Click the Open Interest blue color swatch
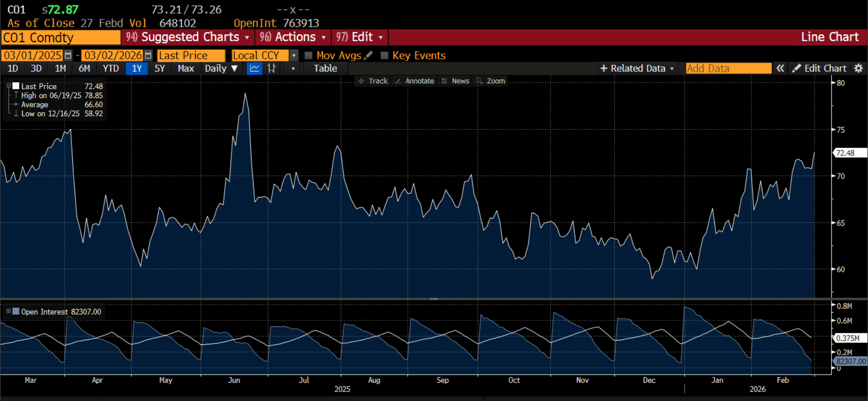 (x=16, y=311)
